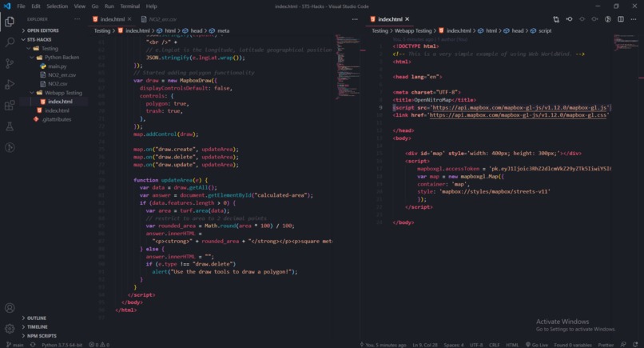Click the synchronize changes icon in status bar
644x348 pixels.
point(33,345)
